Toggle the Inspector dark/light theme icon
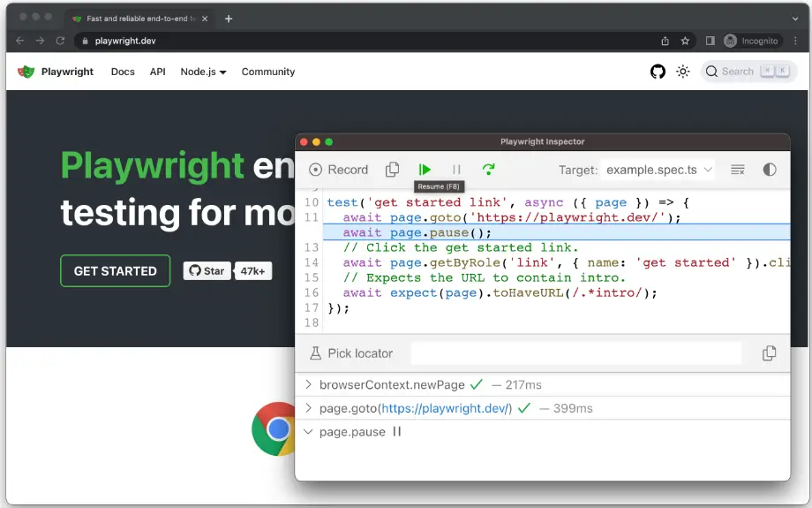 pyautogui.click(x=770, y=170)
